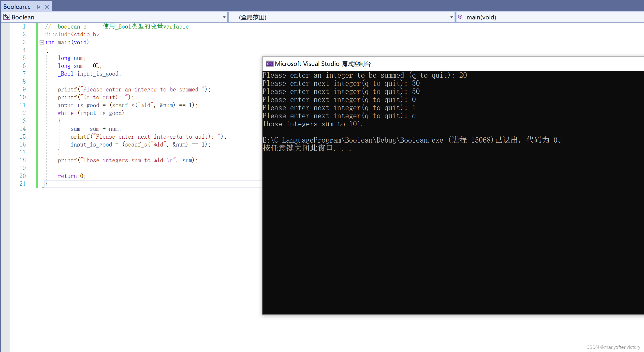Click the main(void) function cube icon
The width and height of the screenshot is (644, 352).
(x=460, y=17)
